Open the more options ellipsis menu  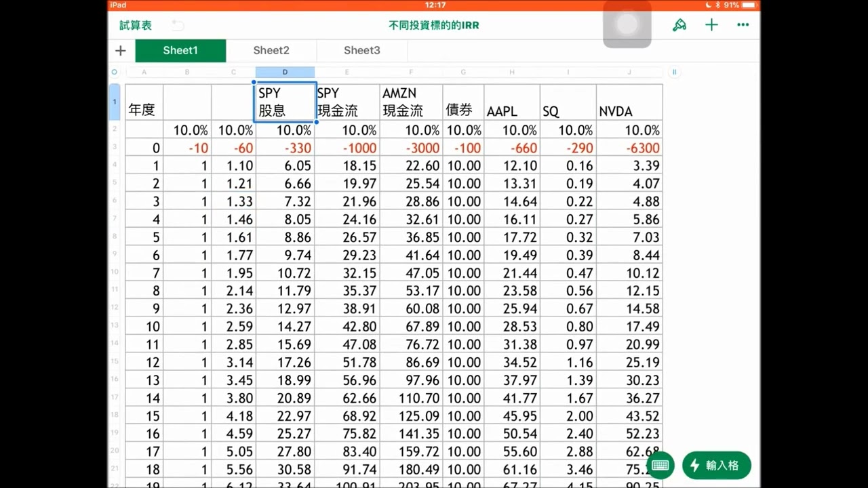click(x=743, y=25)
